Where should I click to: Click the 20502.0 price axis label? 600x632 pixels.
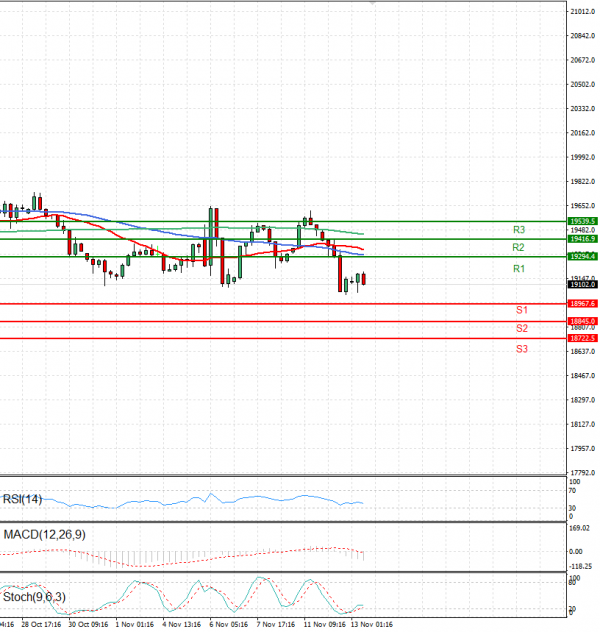pyautogui.click(x=583, y=85)
